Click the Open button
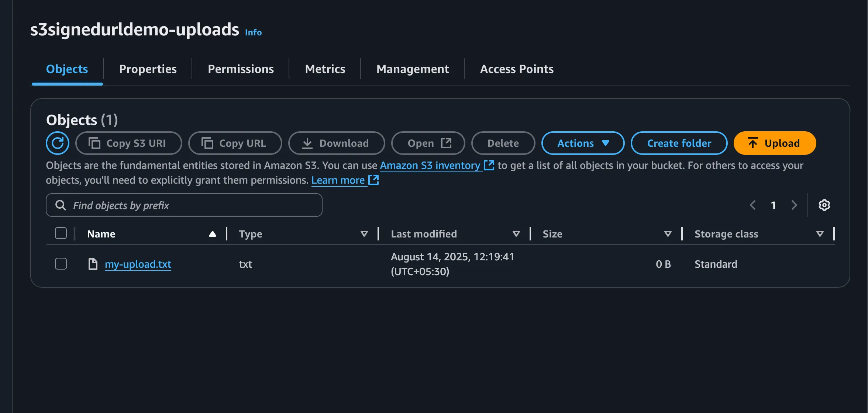This screenshot has height=413, width=868. (428, 143)
